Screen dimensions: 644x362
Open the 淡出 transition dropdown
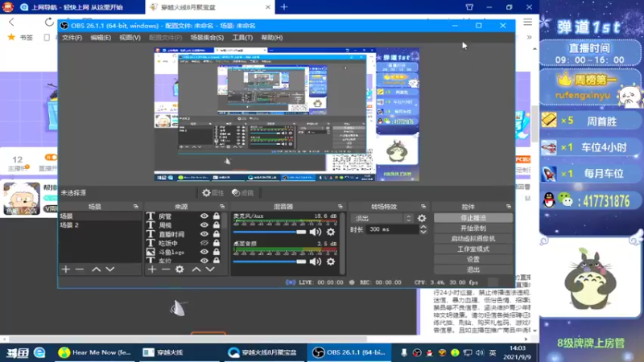click(x=382, y=218)
